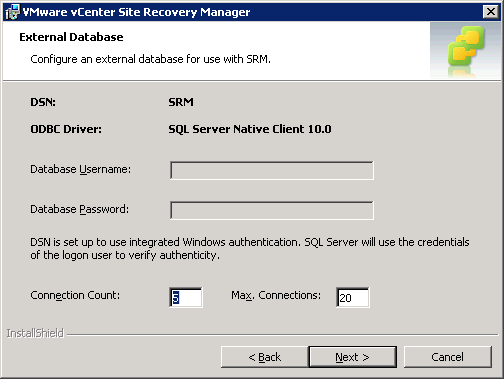
Task: Click the integrated Windows authentication note
Action: (x=250, y=249)
